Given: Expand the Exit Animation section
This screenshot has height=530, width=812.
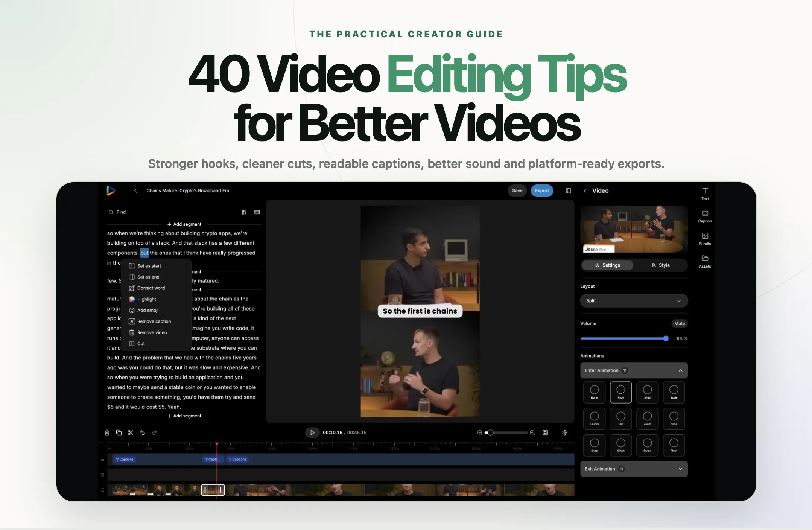Looking at the screenshot, I should (634, 469).
